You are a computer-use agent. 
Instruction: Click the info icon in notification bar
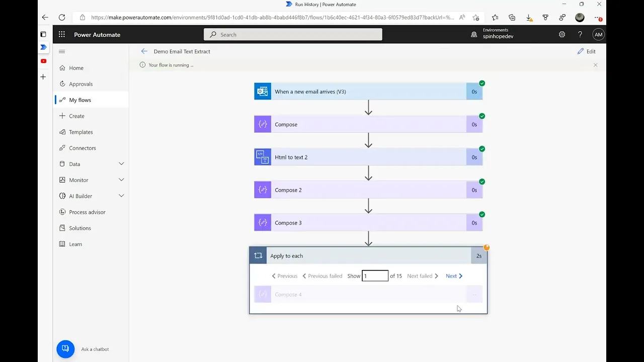pyautogui.click(x=142, y=65)
